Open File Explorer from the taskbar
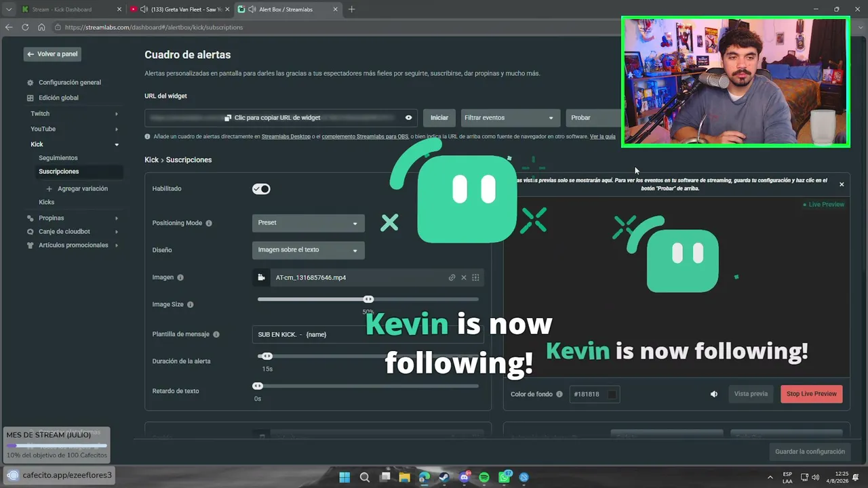This screenshot has height=488, width=868. coord(405,477)
